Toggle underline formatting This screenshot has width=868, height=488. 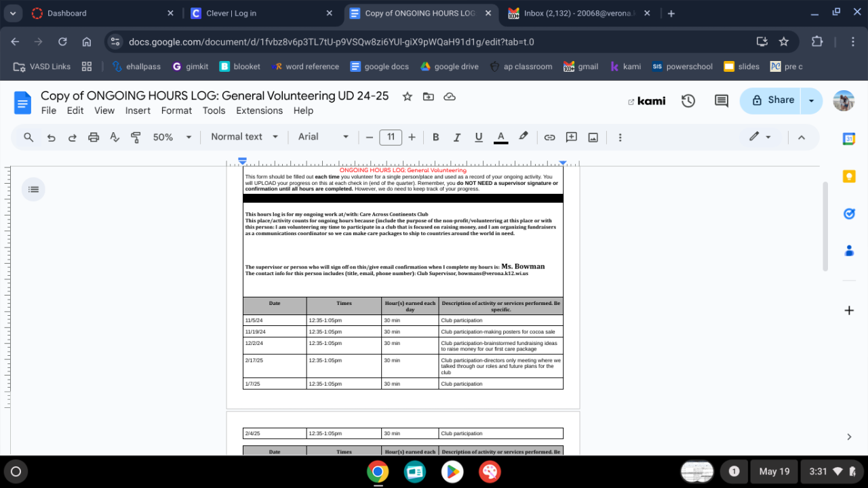(479, 137)
